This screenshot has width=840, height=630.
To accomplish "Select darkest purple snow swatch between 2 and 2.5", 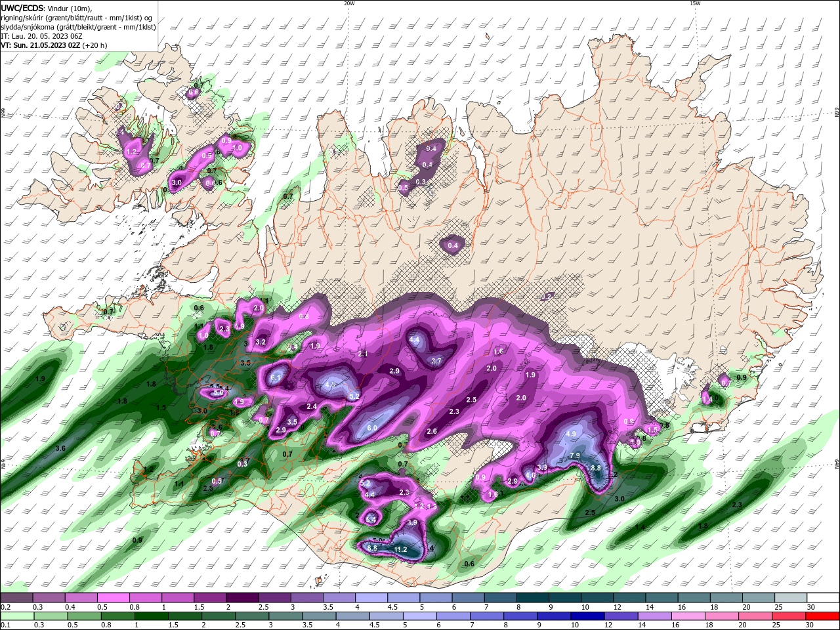I will (241, 598).
